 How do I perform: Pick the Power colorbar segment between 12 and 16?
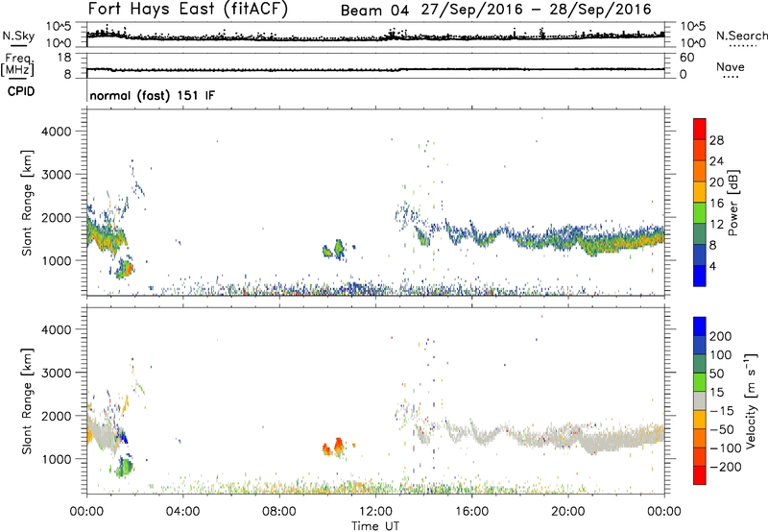pyautogui.click(x=700, y=212)
